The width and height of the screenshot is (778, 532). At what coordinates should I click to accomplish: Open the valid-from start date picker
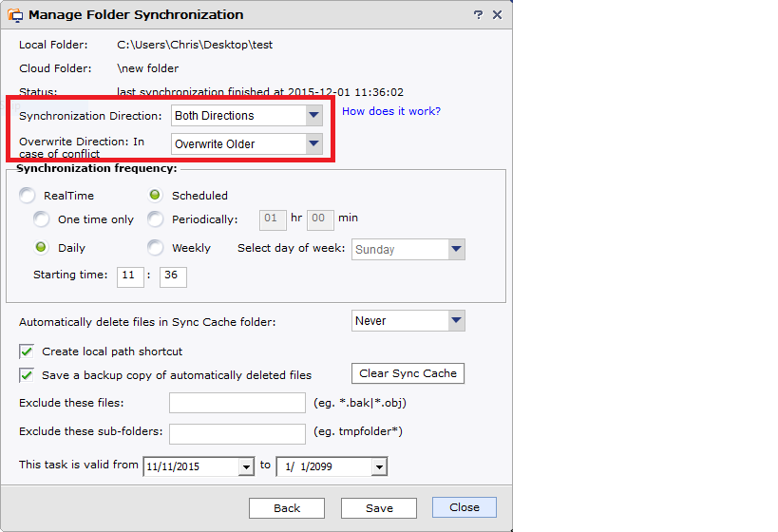[246, 466]
